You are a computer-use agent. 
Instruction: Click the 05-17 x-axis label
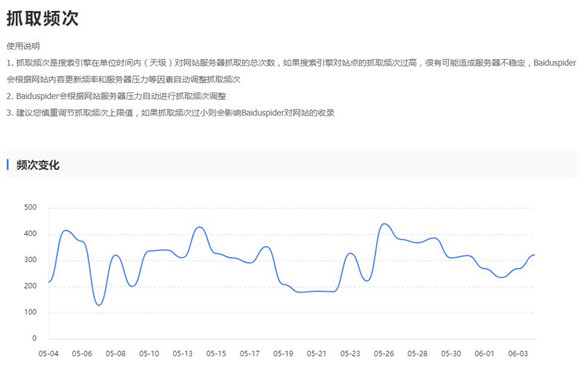click(250, 354)
